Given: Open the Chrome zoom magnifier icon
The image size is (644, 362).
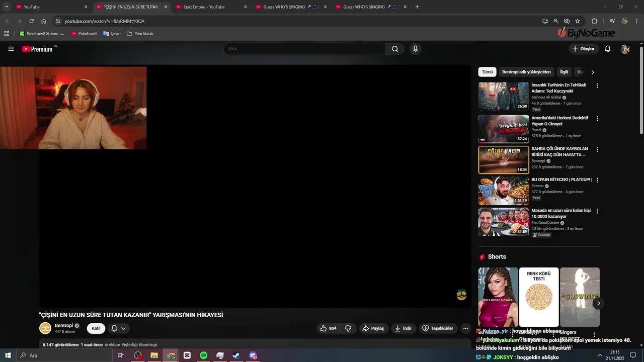Looking at the screenshot, I should [556, 21].
